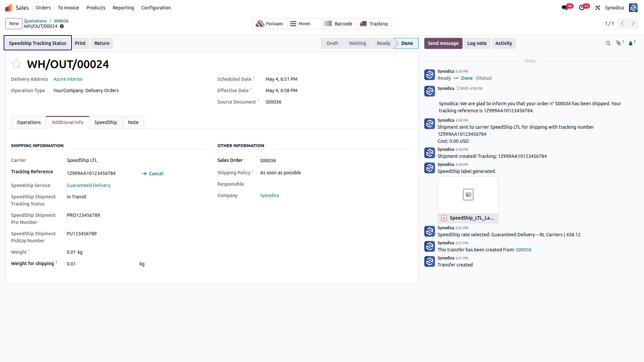Open the Tracking truck button

pos(374,24)
